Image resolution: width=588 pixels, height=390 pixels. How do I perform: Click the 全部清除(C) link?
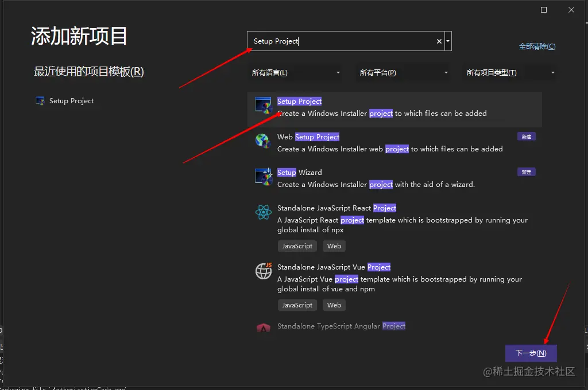tap(537, 46)
